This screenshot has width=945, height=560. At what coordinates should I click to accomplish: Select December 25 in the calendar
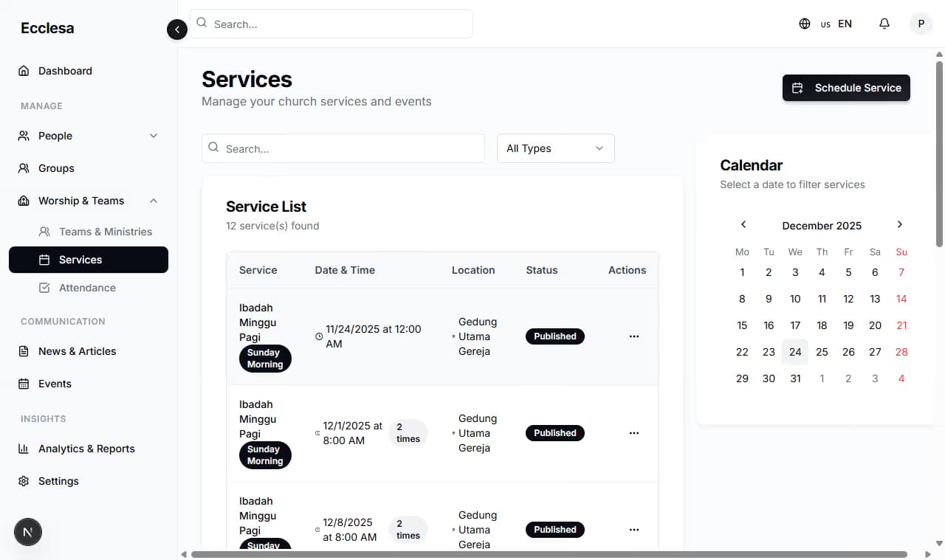[822, 352]
